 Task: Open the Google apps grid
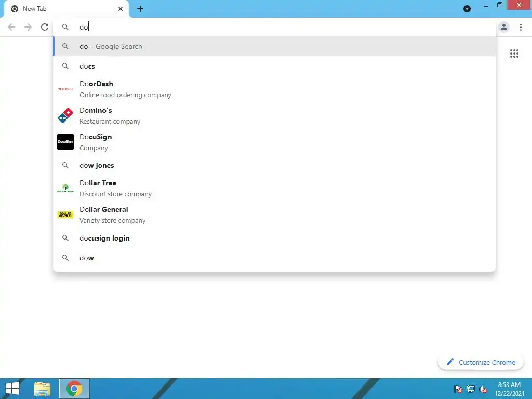point(514,54)
